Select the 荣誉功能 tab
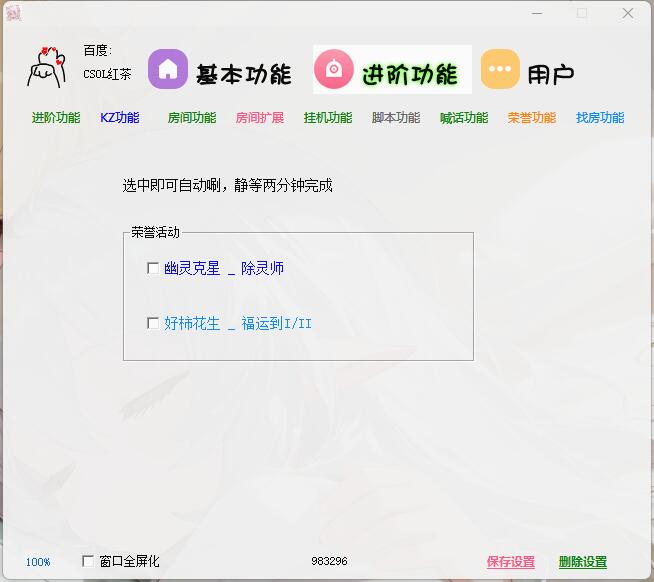Screen dimensions: 654x582 pyautogui.click(x=532, y=118)
